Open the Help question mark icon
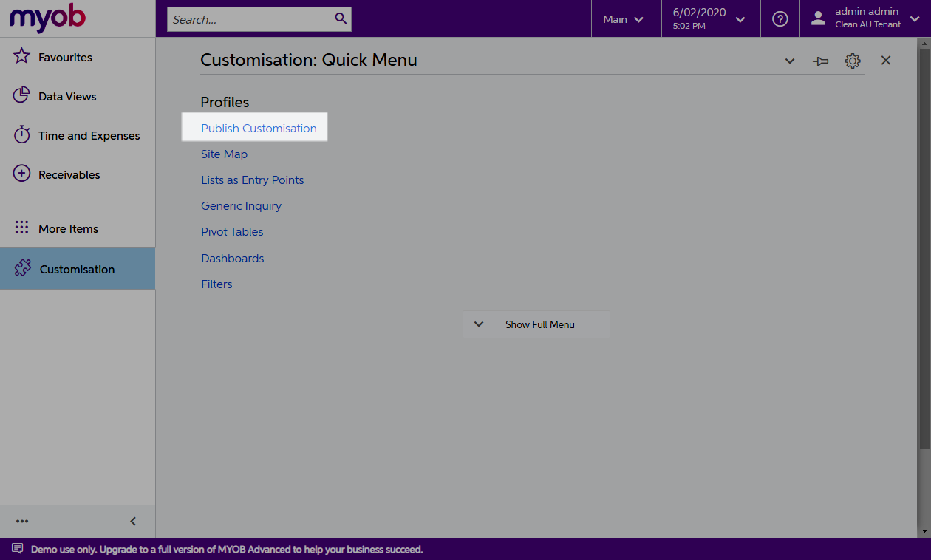 [x=780, y=19]
